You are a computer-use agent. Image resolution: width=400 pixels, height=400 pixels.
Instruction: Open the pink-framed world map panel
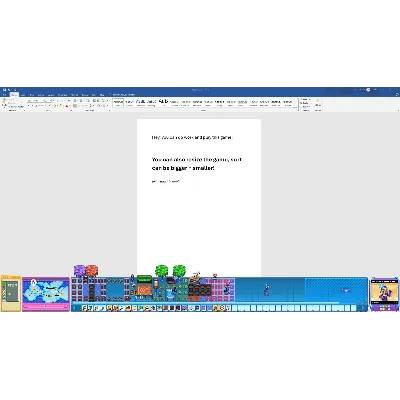(x=46, y=294)
